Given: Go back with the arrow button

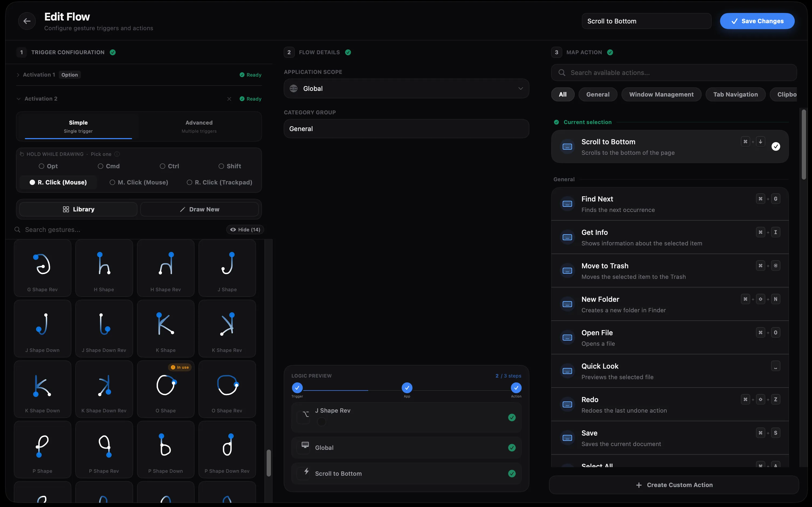Looking at the screenshot, I should point(27,21).
